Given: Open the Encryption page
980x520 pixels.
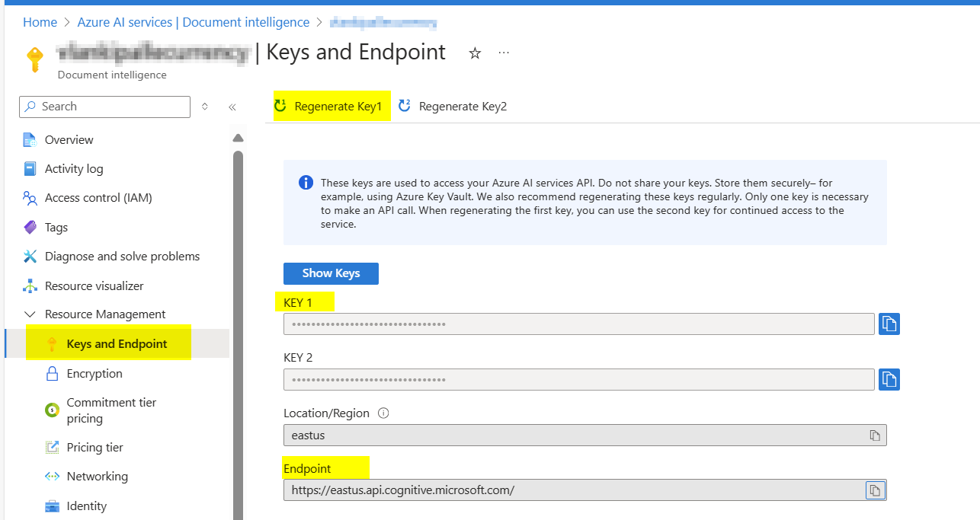Looking at the screenshot, I should [94, 374].
